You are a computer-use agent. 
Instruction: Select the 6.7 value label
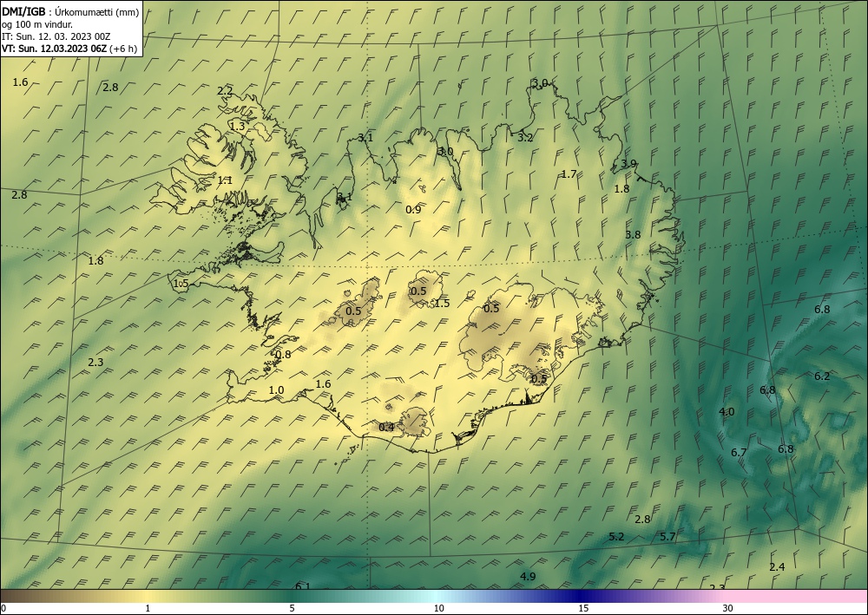739,453
